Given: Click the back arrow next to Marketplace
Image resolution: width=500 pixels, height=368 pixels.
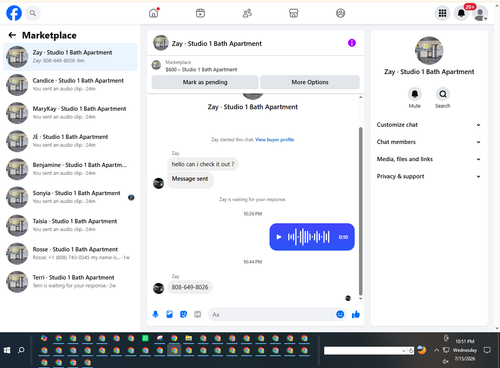Looking at the screenshot, I should [12, 35].
